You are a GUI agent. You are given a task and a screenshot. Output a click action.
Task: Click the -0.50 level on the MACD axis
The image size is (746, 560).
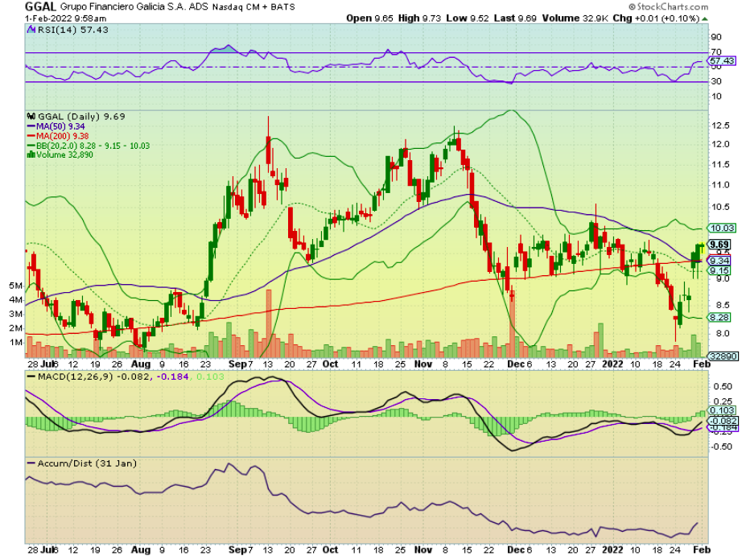click(x=721, y=447)
